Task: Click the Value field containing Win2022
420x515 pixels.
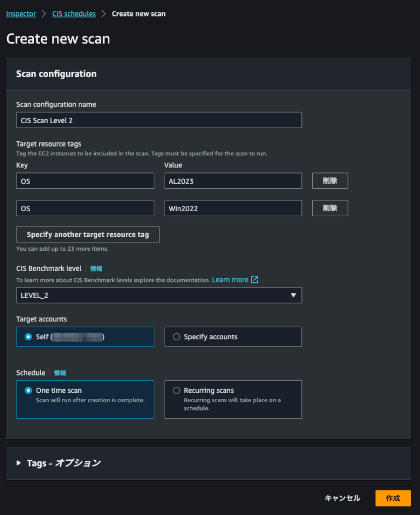Action: pyautogui.click(x=233, y=208)
